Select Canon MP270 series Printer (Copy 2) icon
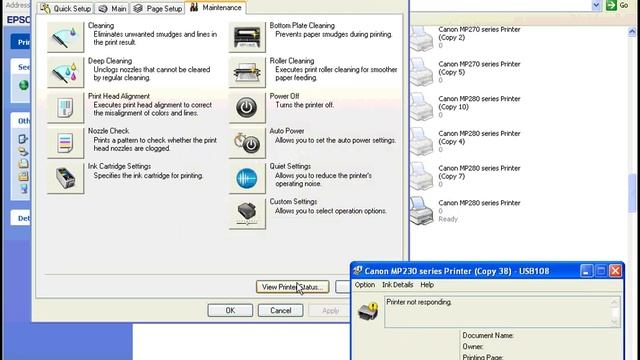Viewport: 640px width, 360px height. (x=422, y=39)
